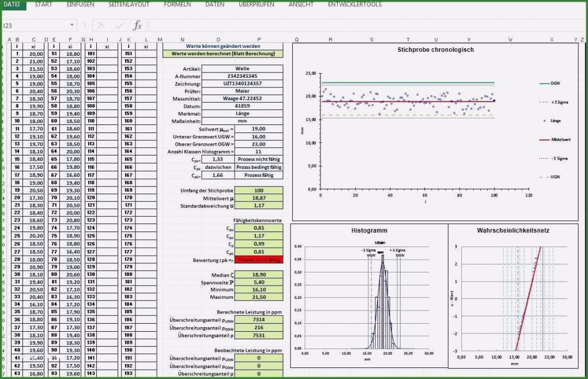Click the formula bar cancel X icon
The width and height of the screenshot is (588, 379).
click(x=101, y=25)
